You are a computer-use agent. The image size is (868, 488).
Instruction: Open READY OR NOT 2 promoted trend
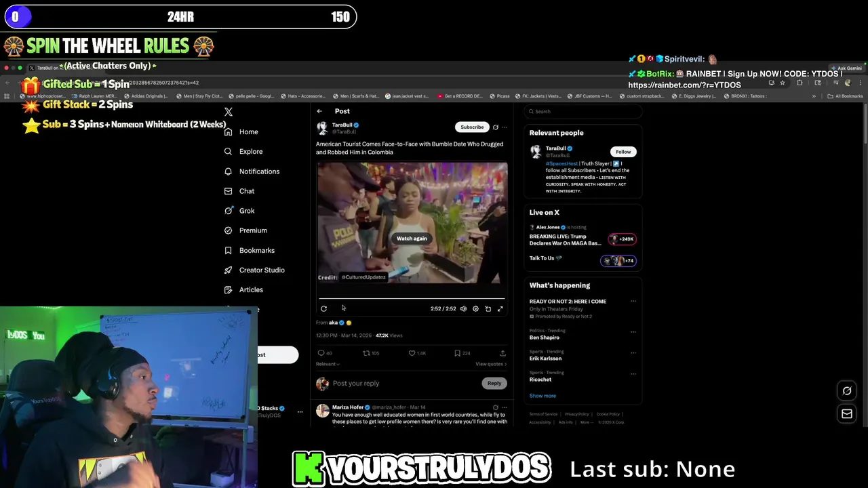(x=568, y=302)
